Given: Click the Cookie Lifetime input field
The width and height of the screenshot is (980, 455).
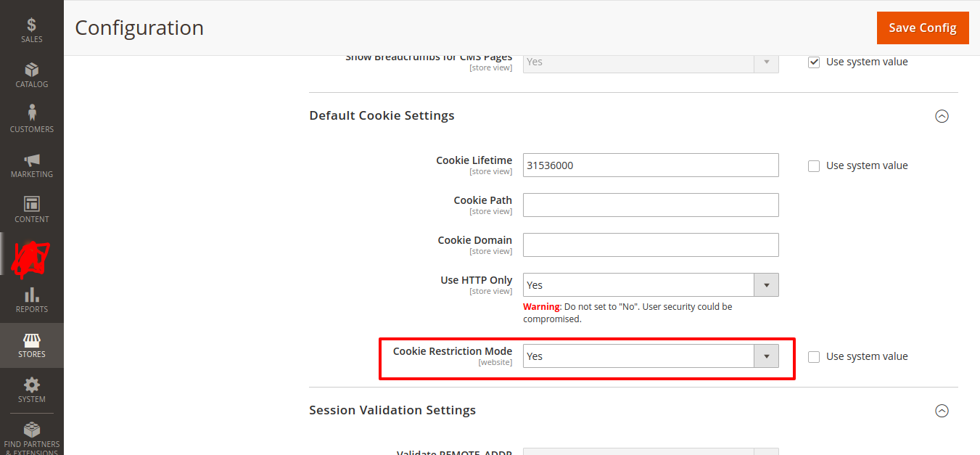Looking at the screenshot, I should [650, 165].
